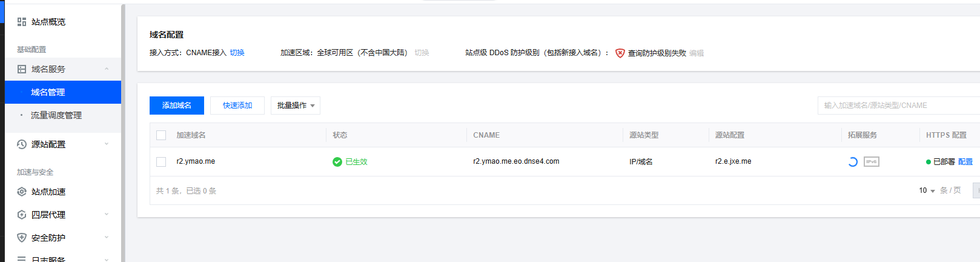Click the red DDoS protection failure icon

click(x=620, y=53)
